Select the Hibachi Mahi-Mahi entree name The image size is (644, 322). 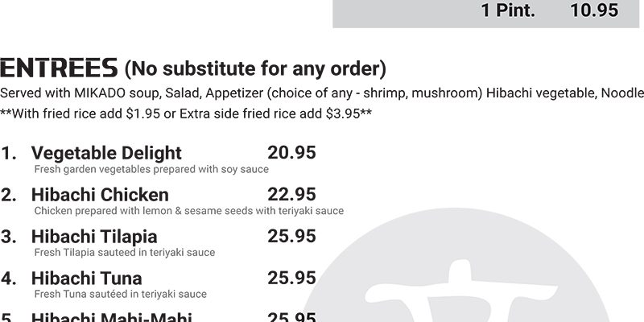click(x=111, y=316)
